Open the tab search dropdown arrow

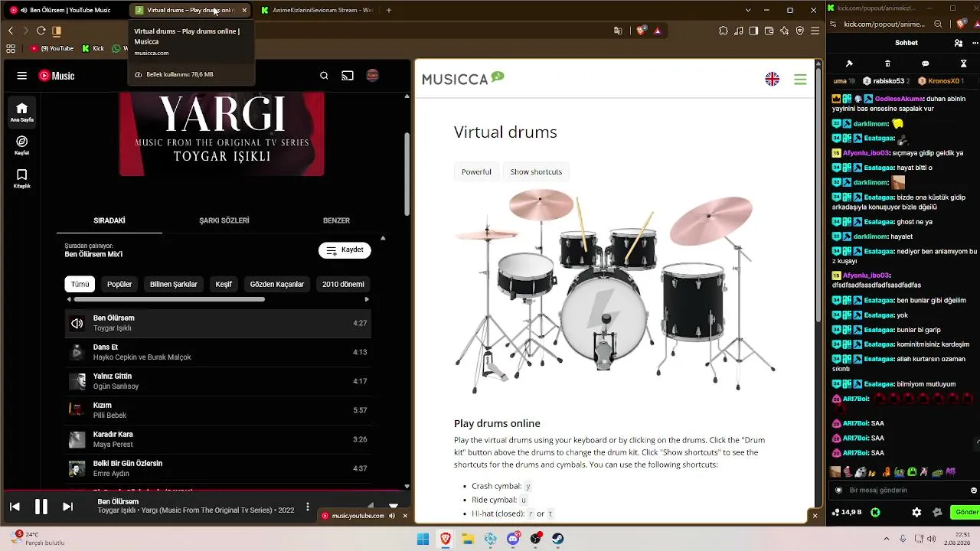click(748, 10)
